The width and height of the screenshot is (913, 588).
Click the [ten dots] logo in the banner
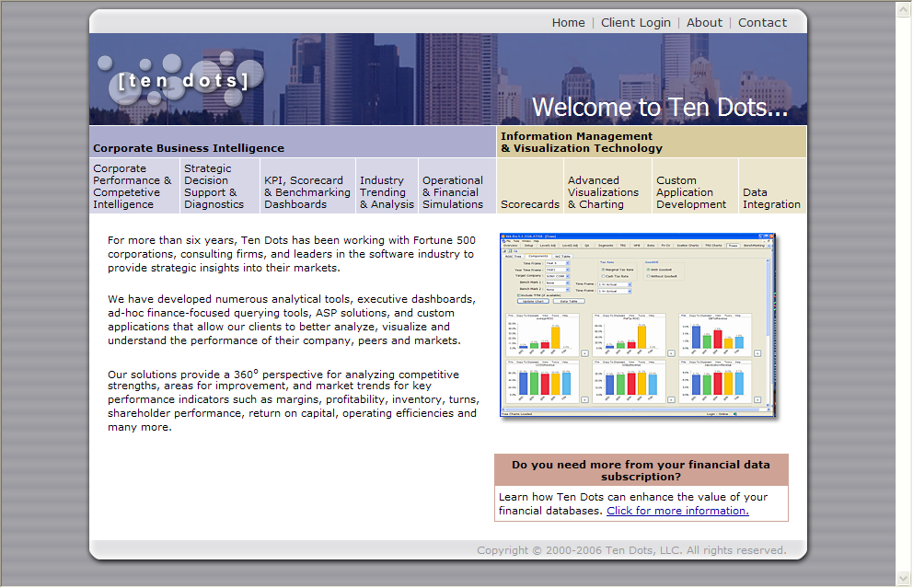coord(183,81)
